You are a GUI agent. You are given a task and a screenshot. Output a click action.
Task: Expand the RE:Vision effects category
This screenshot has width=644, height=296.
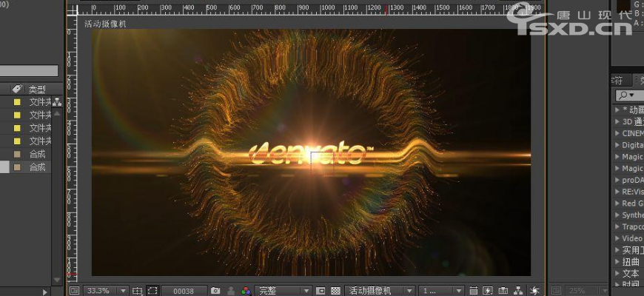617,192
